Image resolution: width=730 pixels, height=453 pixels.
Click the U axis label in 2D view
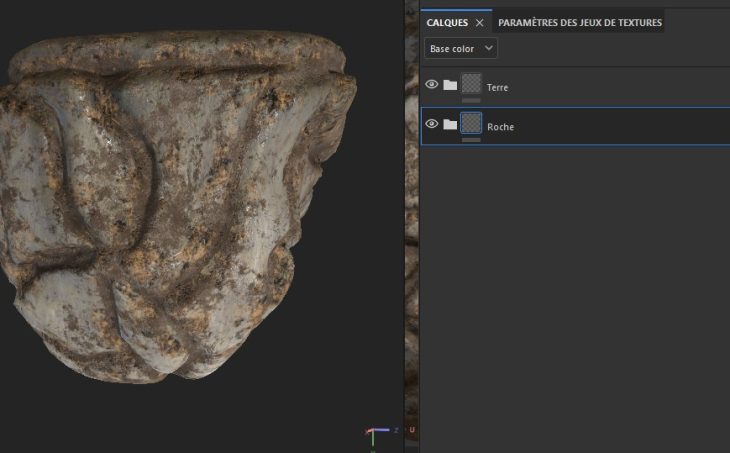pyautogui.click(x=411, y=430)
